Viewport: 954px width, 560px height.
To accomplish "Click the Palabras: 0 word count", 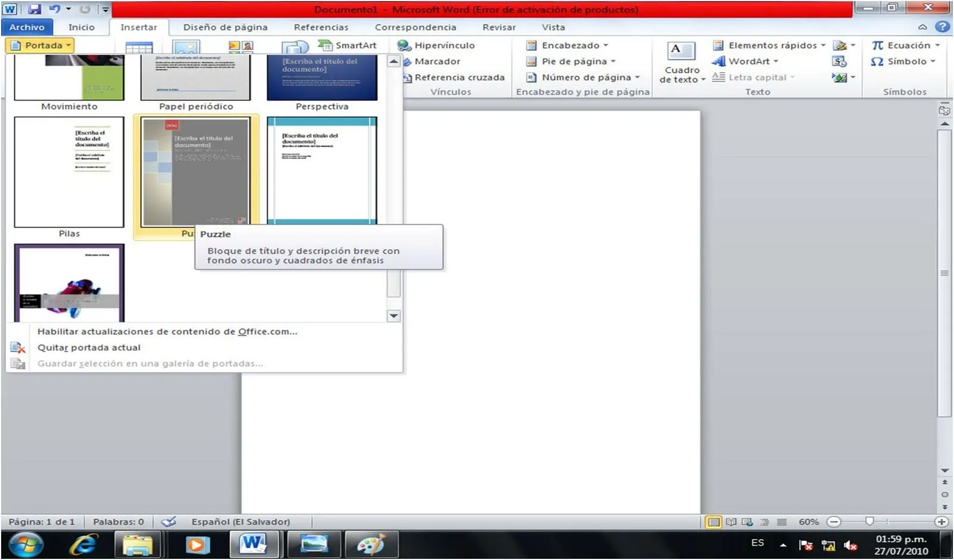I will click(x=118, y=522).
